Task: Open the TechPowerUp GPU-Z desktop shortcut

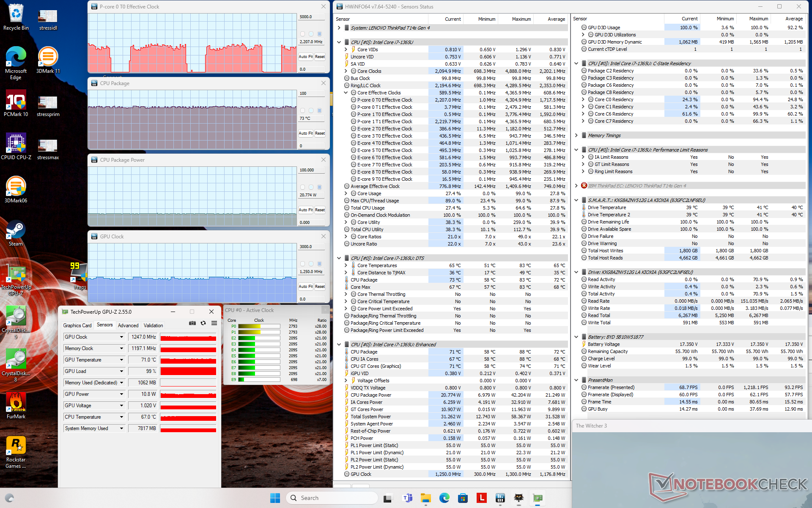Action: tap(16, 279)
